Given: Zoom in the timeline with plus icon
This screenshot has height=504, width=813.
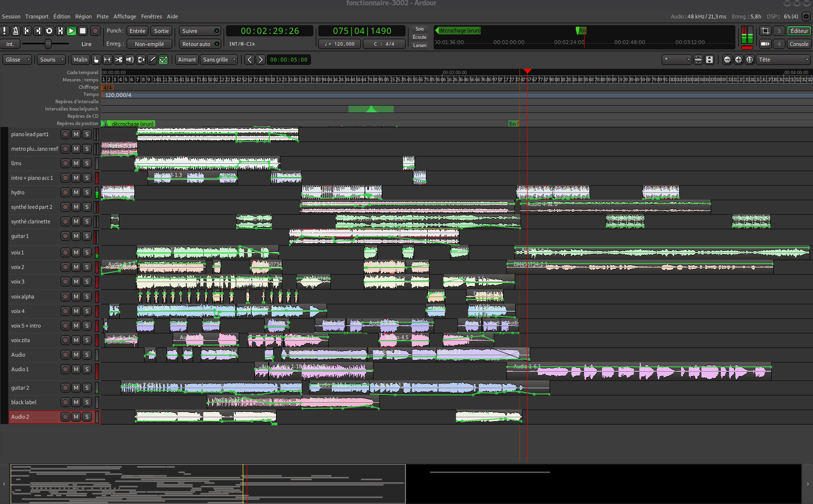Looking at the screenshot, I should [738, 60].
